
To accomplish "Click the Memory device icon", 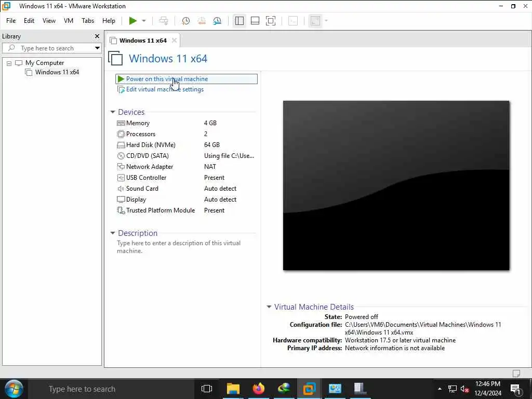I will click(x=121, y=123).
